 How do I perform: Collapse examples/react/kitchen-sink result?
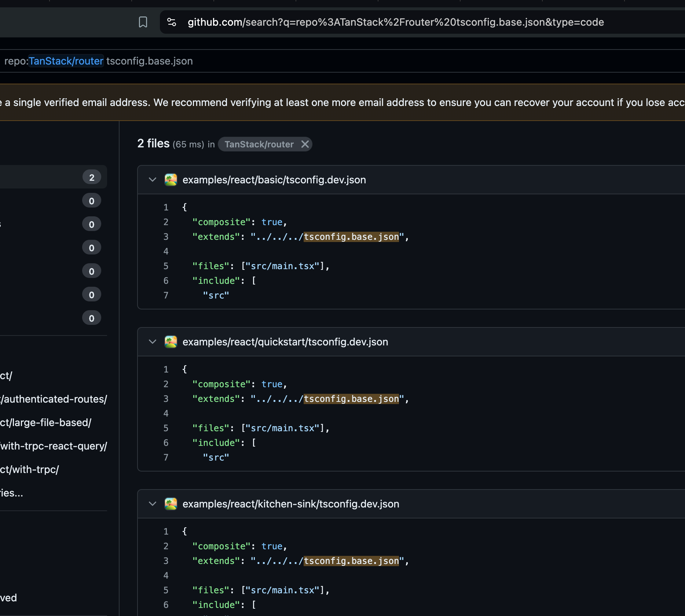153,504
